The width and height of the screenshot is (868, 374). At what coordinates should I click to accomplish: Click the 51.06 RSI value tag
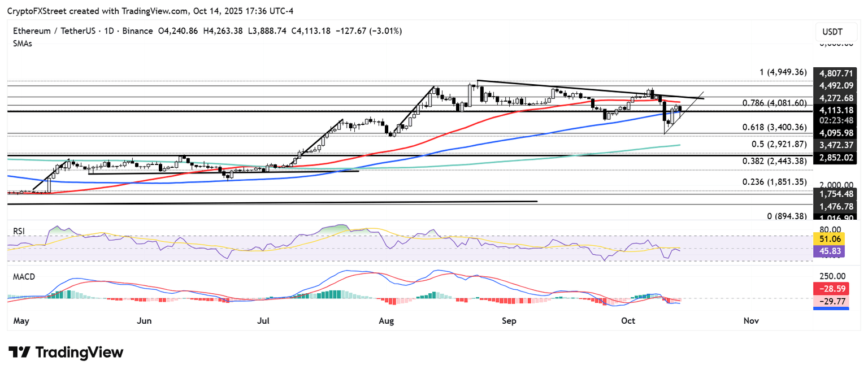[828, 239]
